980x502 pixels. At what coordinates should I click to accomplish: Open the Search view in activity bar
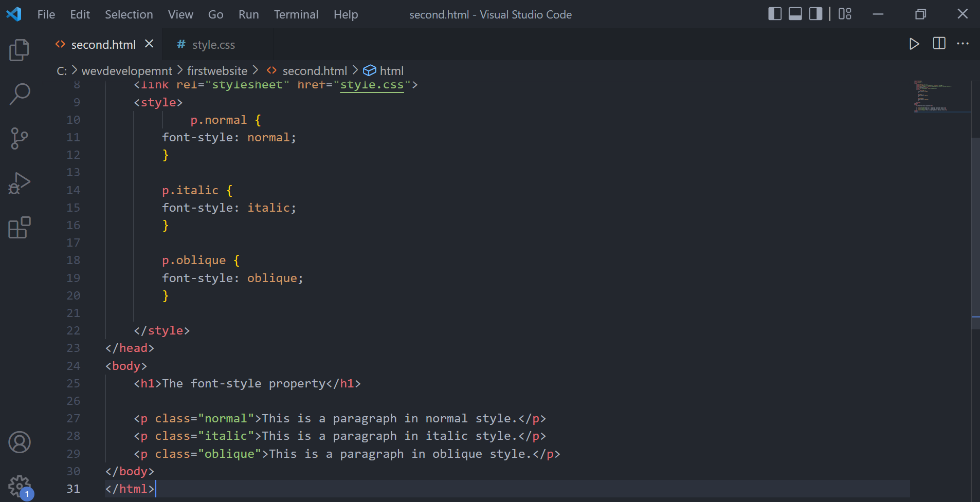point(20,94)
